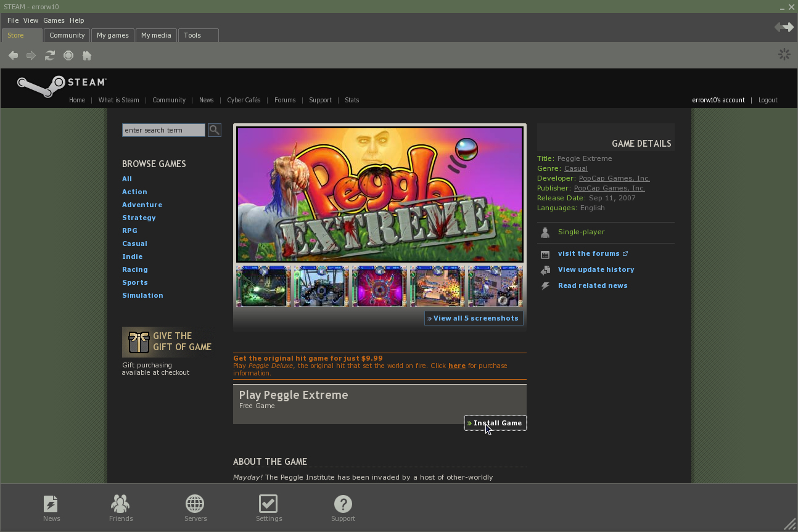Browse RPG games category
The height and width of the screenshot is (532, 798).
[130, 231]
